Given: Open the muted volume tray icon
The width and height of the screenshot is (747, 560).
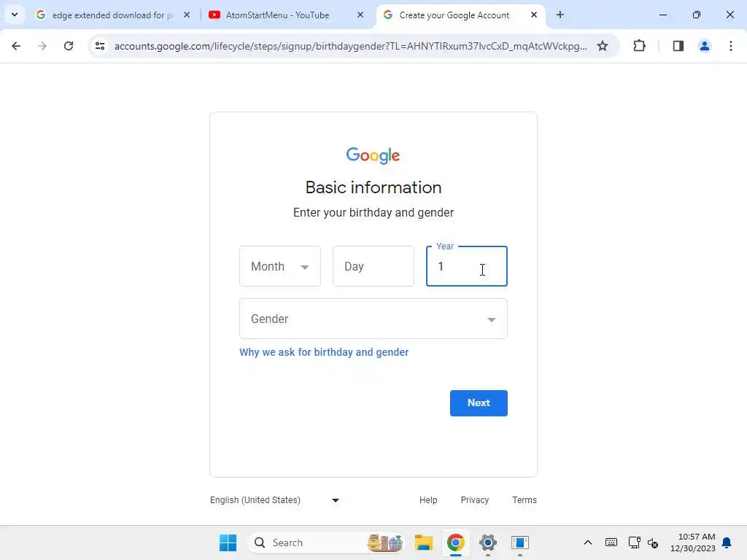Looking at the screenshot, I should point(653,542).
